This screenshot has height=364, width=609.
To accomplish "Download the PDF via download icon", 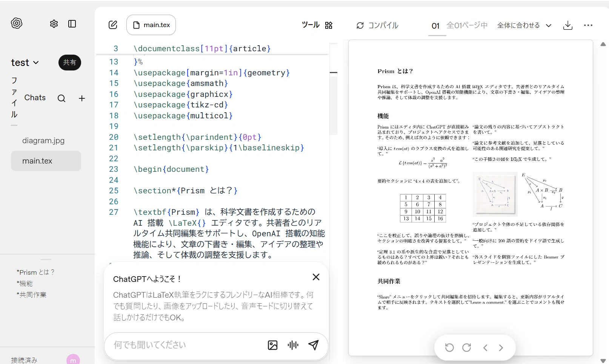I will pyautogui.click(x=568, y=25).
